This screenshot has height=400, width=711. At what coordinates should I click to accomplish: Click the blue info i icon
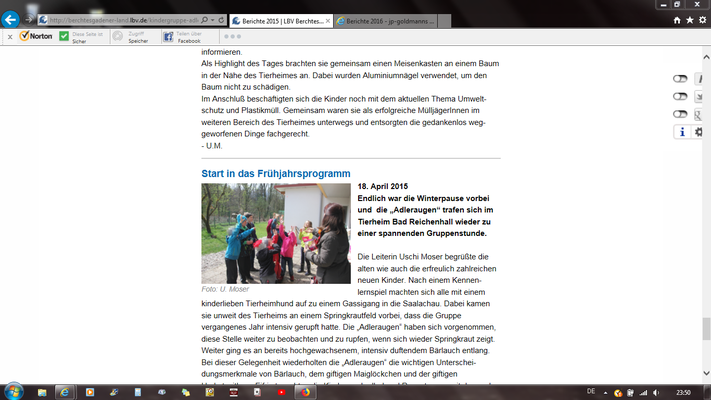[682, 132]
